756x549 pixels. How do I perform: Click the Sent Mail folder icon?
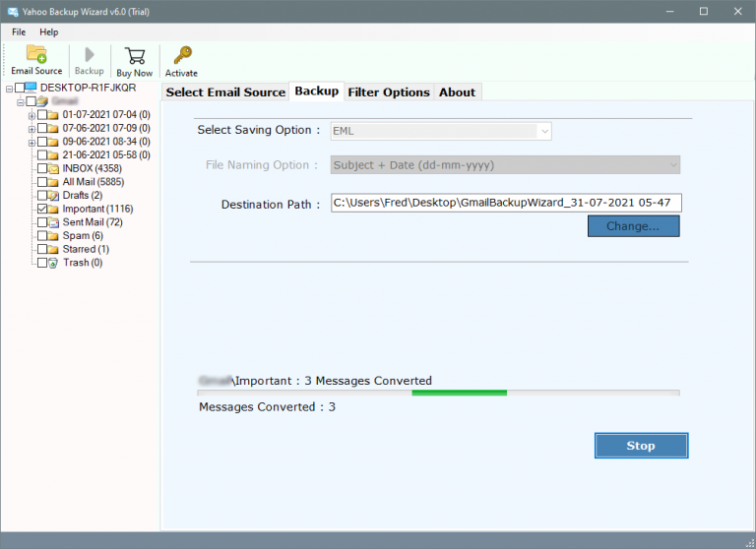(x=53, y=222)
